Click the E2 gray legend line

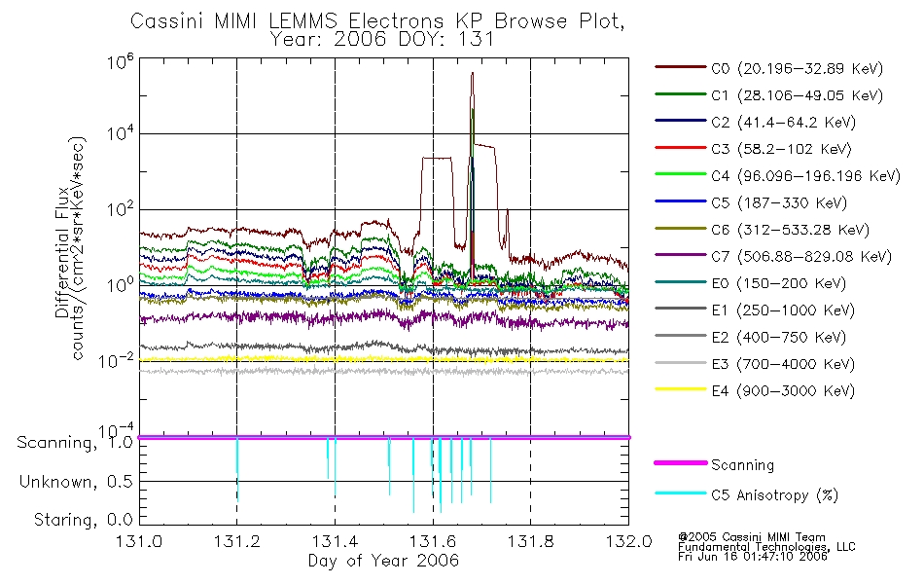click(681, 336)
